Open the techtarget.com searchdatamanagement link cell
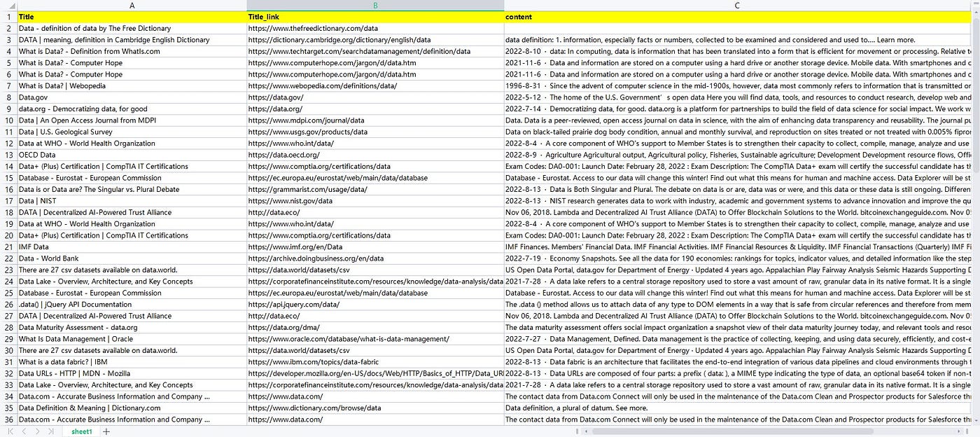This screenshot has height=437, width=980. pos(375,51)
